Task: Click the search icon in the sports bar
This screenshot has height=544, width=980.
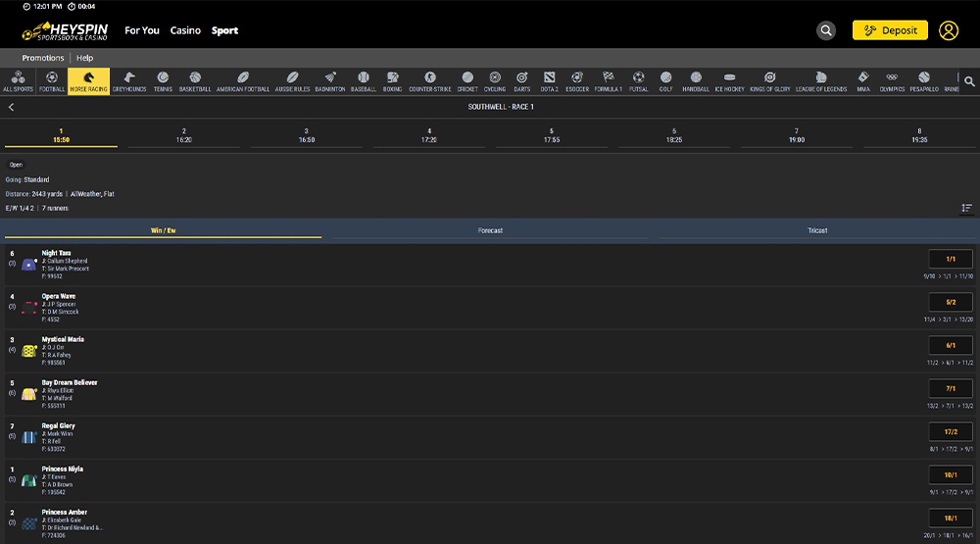Action: pos(969,81)
